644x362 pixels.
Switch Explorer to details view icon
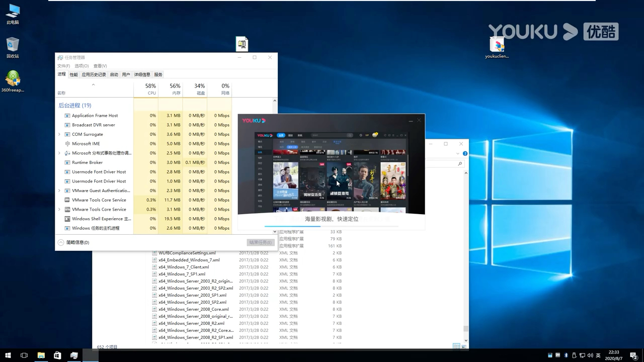tap(456, 346)
